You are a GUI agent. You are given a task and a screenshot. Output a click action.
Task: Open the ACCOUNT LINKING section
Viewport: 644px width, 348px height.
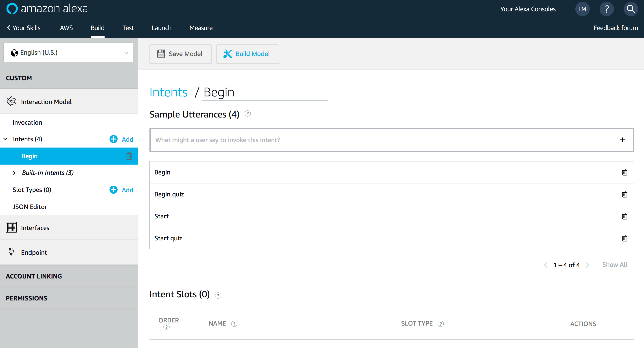click(69, 276)
